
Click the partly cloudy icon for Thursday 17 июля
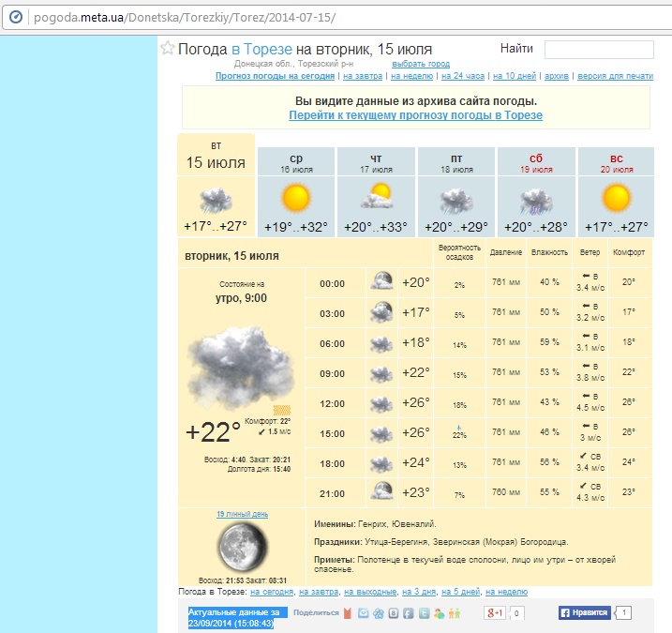tap(377, 196)
